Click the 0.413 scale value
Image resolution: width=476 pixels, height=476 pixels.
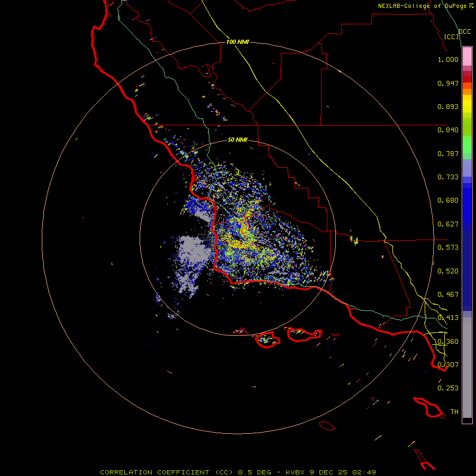click(x=448, y=318)
